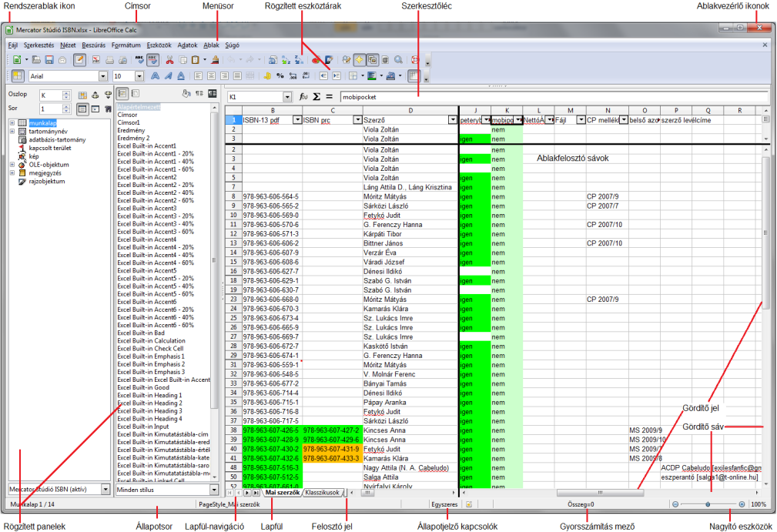Image resolution: width=777 pixels, height=532 pixels.
Task: Click the Function Wizard icon
Action: 303,96
